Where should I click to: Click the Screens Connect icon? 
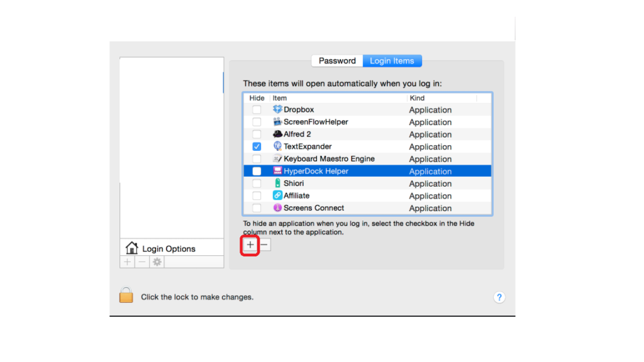(277, 208)
